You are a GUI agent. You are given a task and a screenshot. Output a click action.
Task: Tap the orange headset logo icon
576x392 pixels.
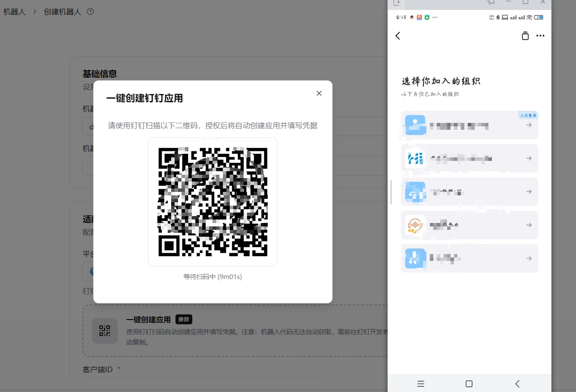(x=416, y=225)
